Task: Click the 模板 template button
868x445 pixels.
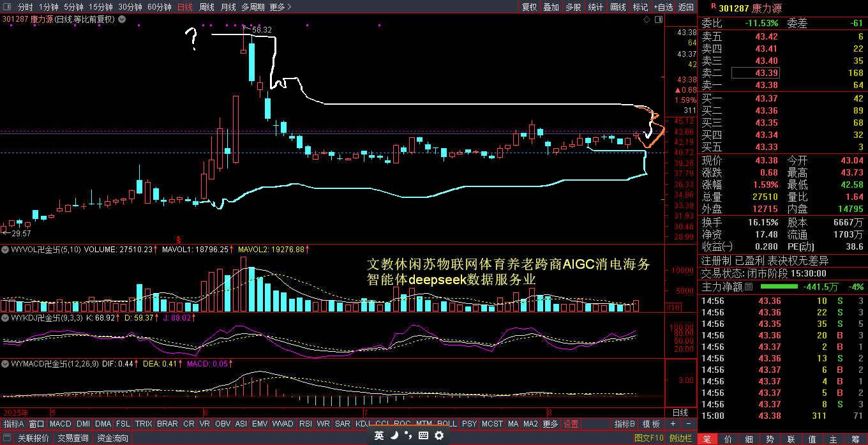Action: (x=651, y=424)
